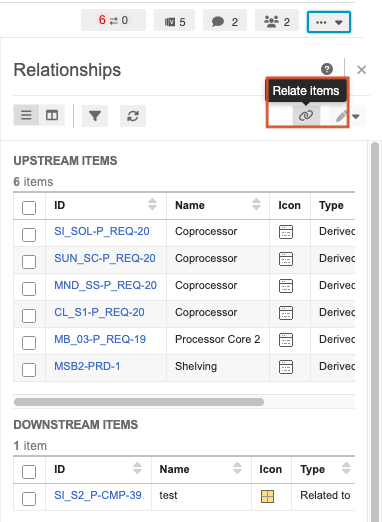This screenshot has height=522, width=382.
Task: Check the box for SI_SOL-P_REQ-20
Action: coord(29,235)
